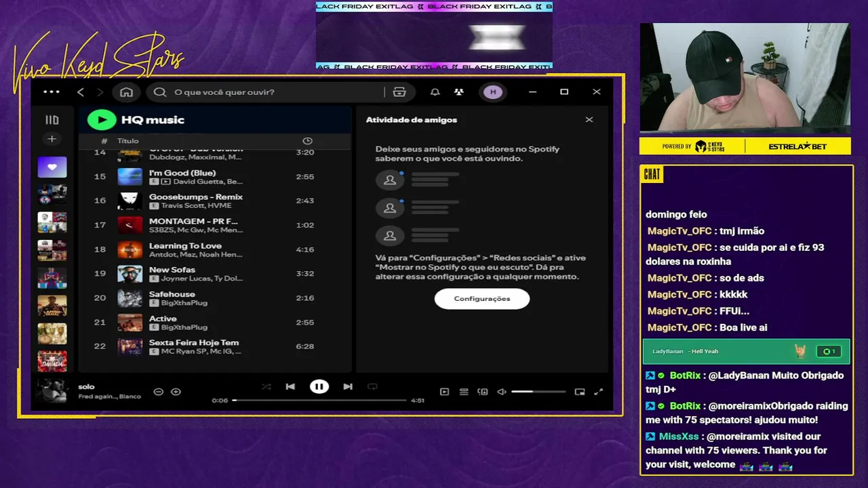Open now playing song title 'solo'

tap(86, 387)
